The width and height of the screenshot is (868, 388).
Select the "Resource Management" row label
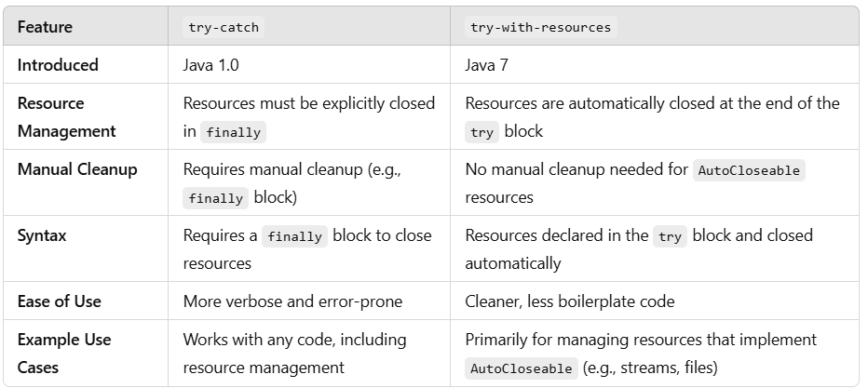click(66, 116)
